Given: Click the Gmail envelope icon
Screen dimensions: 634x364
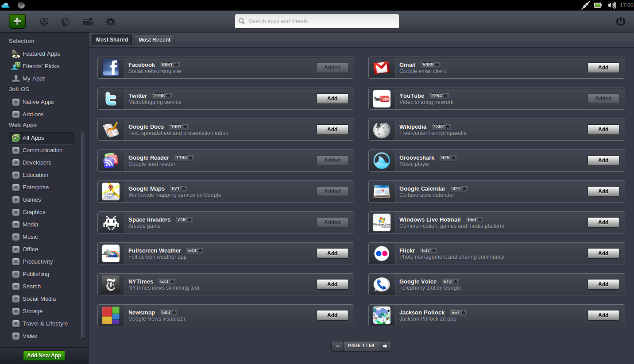Looking at the screenshot, I should (382, 68).
